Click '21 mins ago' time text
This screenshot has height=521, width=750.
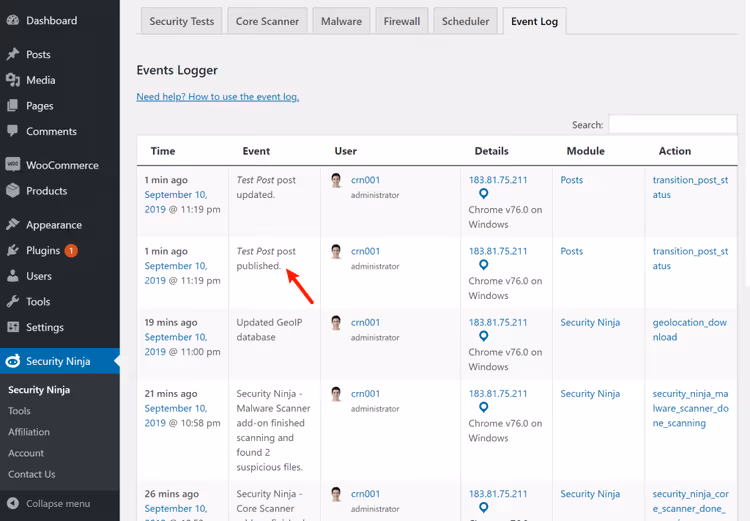tap(171, 394)
